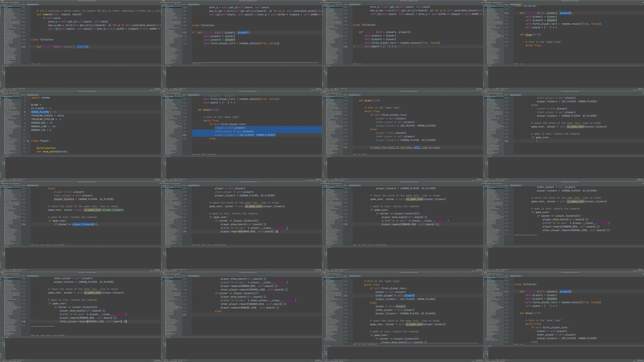Click the print icon in the Run panel below the 'def reward' code
644x362 pixels.
pyautogui.click(x=4, y=75)
